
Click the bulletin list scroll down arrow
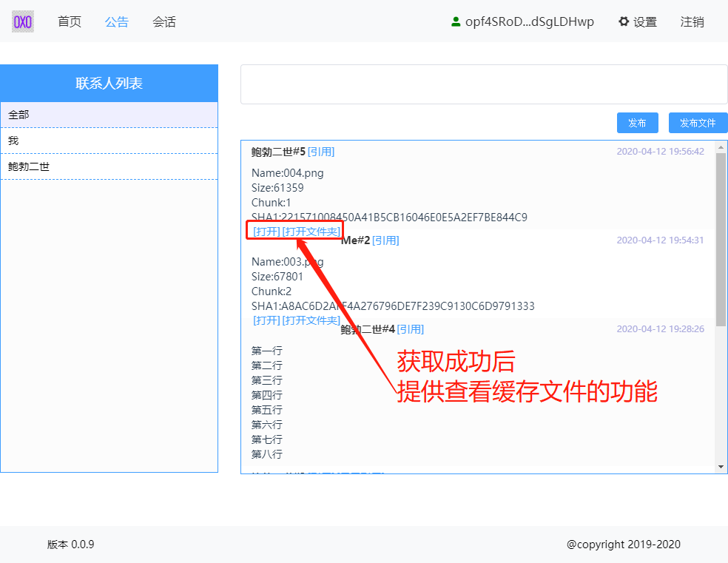click(x=721, y=467)
